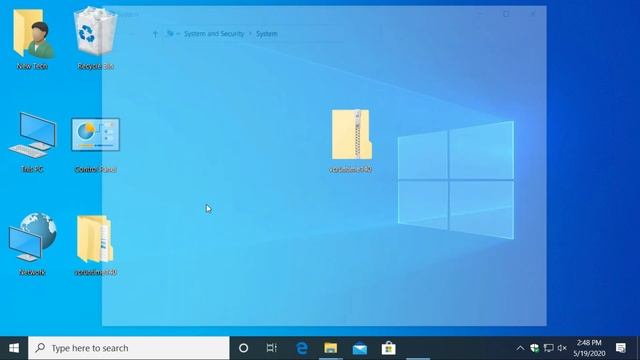Image resolution: width=640 pixels, height=360 pixels.
Task: Open Task View on the taskbar
Action: tap(271, 348)
